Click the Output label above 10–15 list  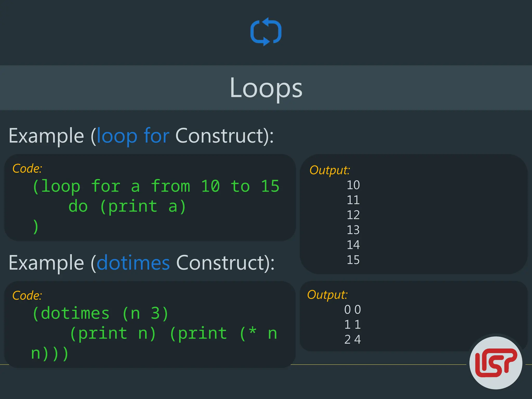point(329,170)
